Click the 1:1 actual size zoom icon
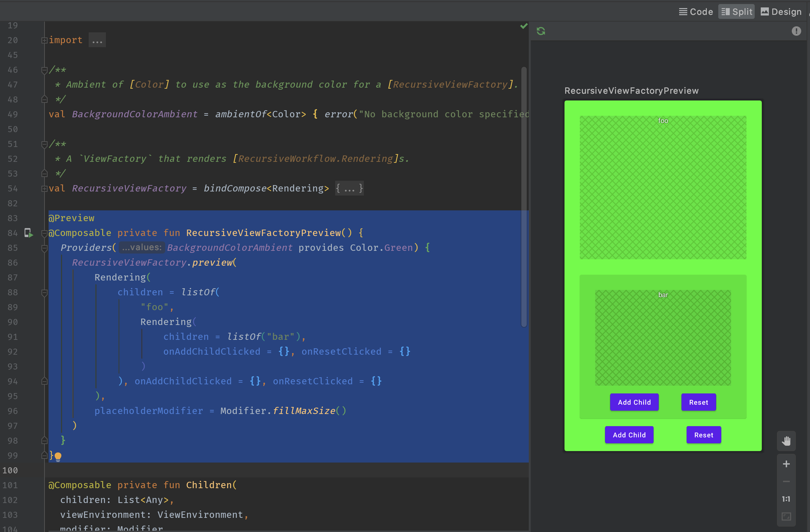The image size is (810, 532). 786,499
